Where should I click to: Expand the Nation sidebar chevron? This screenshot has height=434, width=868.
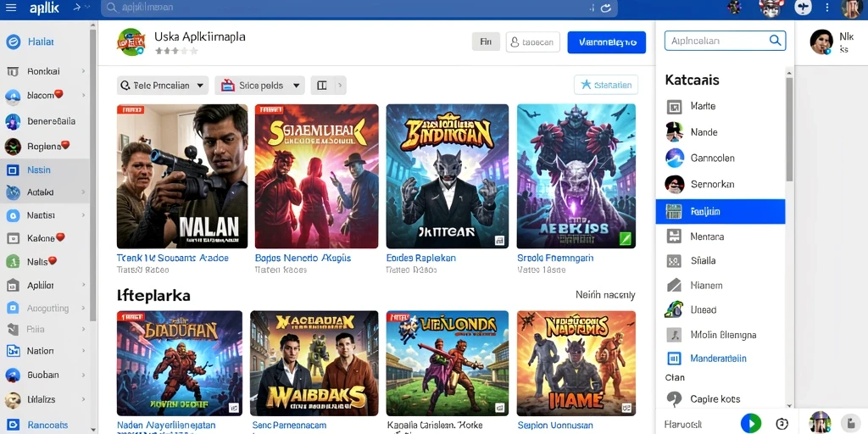[x=84, y=350]
